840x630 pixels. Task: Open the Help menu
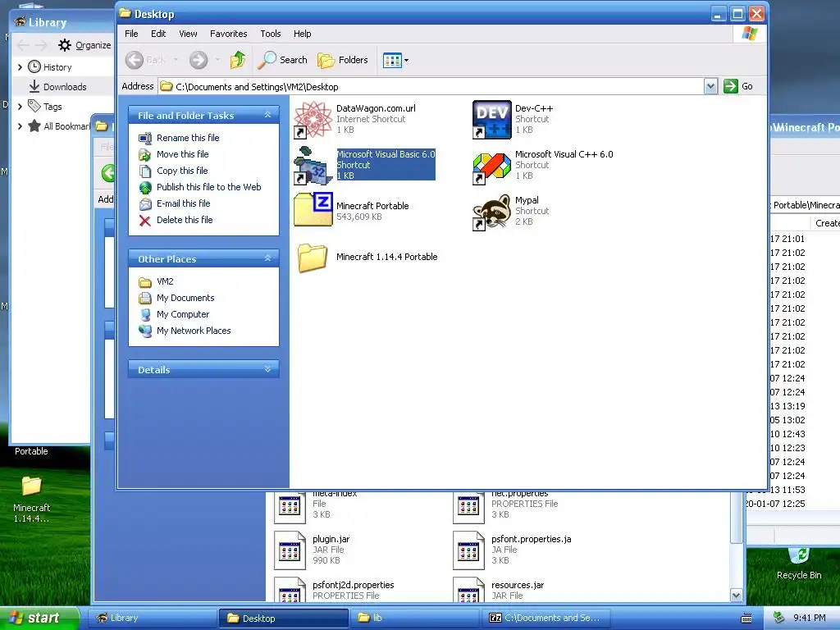coord(302,33)
